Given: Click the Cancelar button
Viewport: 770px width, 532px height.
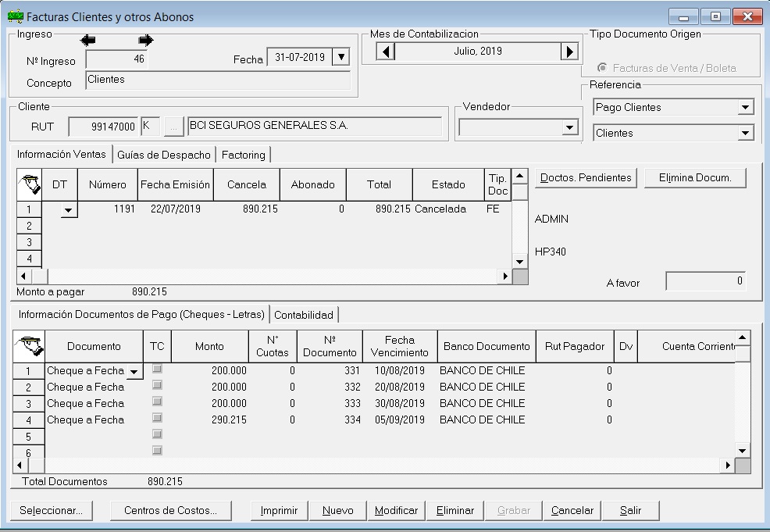Looking at the screenshot, I should tap(572, 510).
